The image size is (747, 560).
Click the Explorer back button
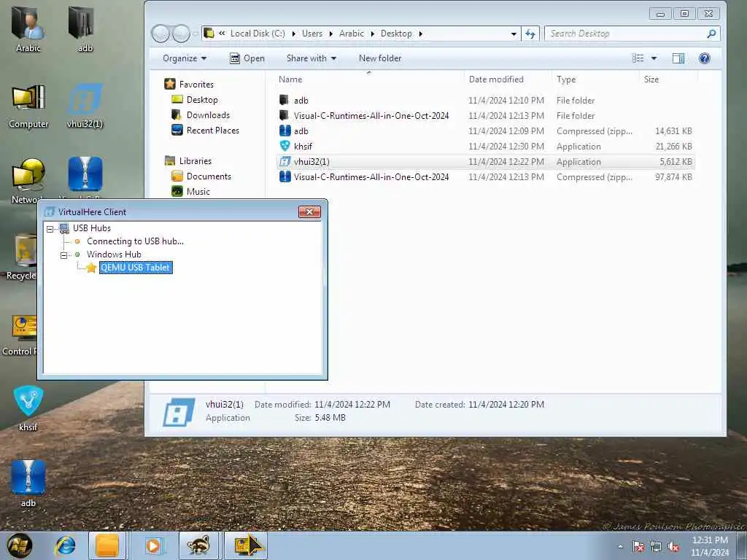(160, 34)
